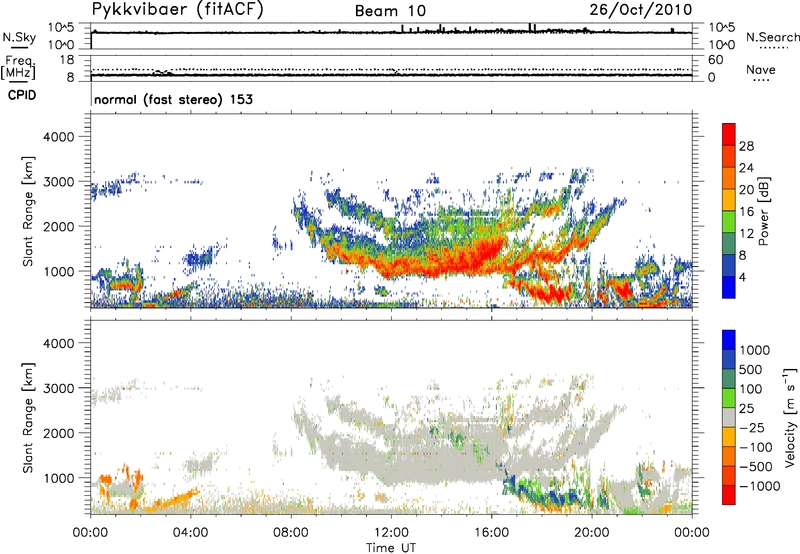
Task: Select the N.Search legend label
Action: [x=773, y=37]
